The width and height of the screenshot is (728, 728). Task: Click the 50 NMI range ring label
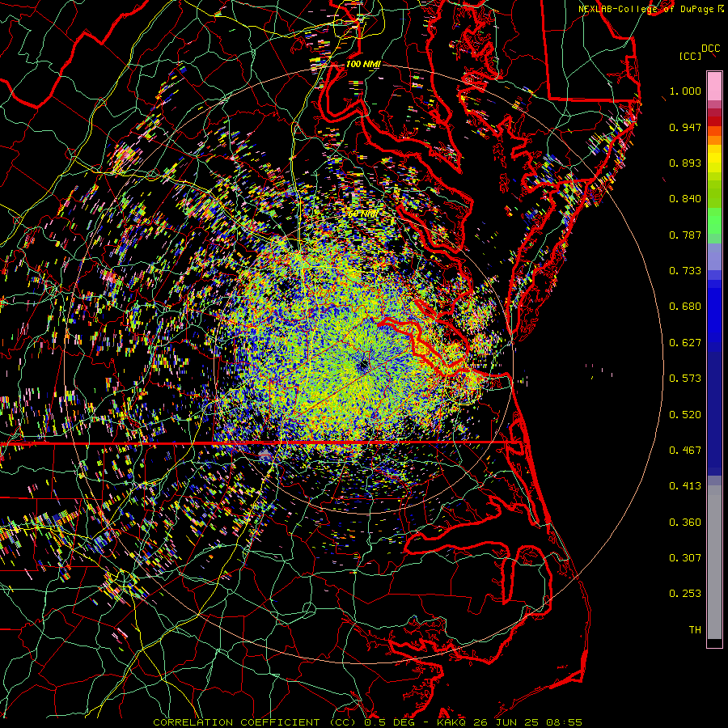[x=363, y=214]
